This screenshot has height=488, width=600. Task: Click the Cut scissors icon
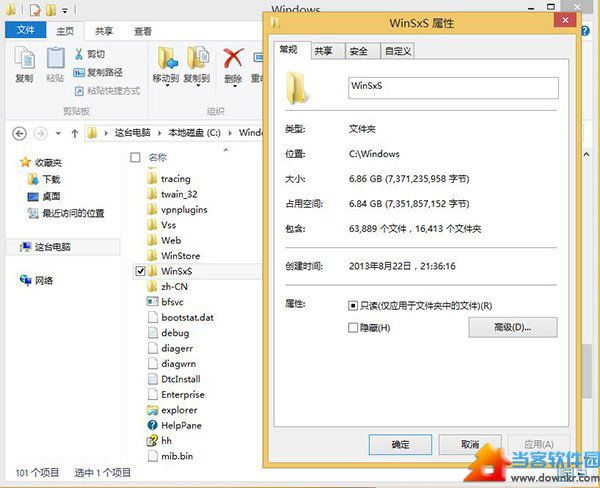click(79, 54)
